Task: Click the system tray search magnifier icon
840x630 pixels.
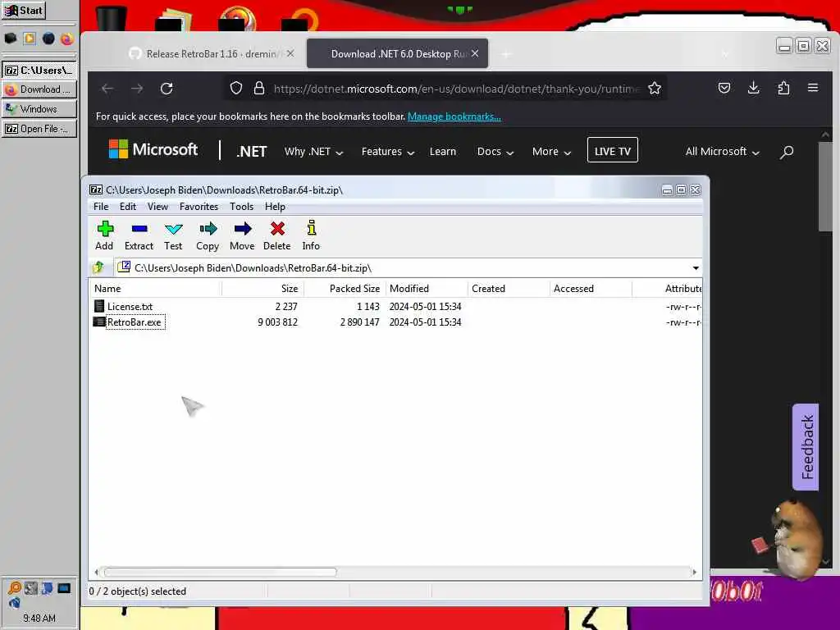Action: [x=15, y=587]
